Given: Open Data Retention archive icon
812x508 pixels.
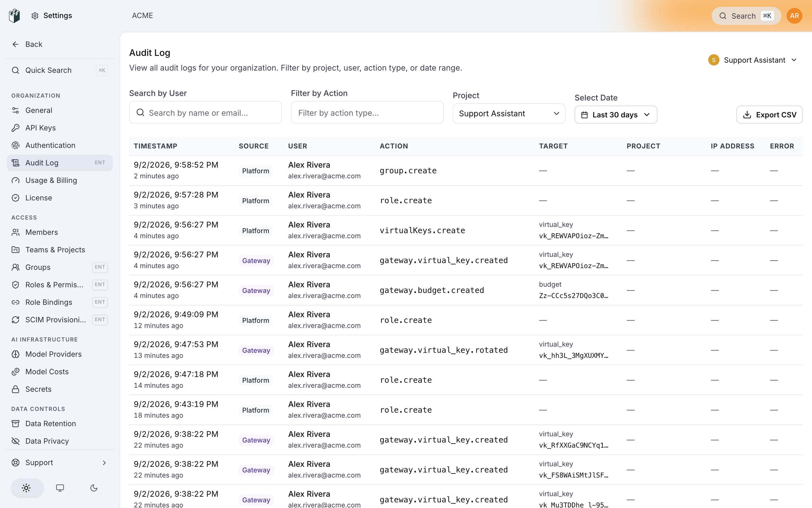Looking at the screenshot, I should tap(16, 424).
